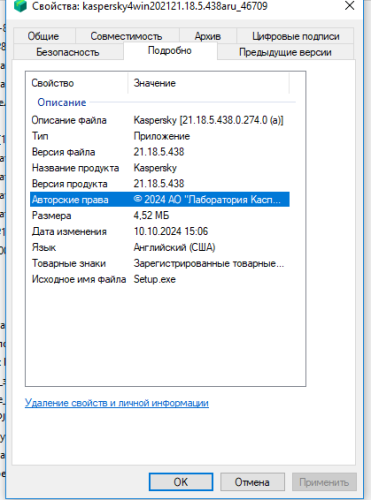Select the Язык property row
The width and height of the screenshot is (371, 500).
point(160,247)
